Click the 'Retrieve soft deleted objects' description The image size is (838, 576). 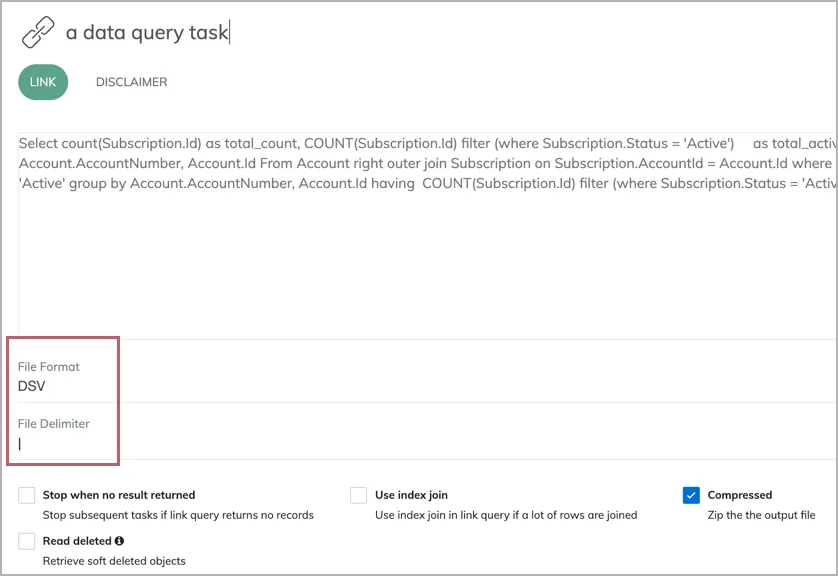click(x=114, y=561)
